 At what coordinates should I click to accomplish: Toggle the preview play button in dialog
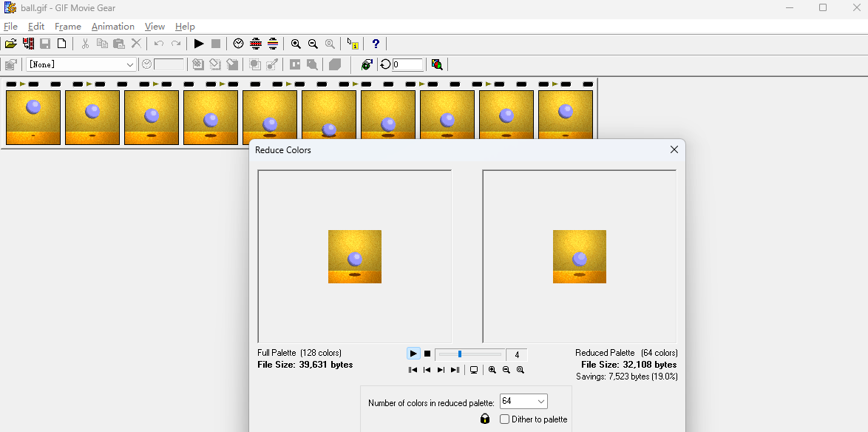click(x=413, y=354)
